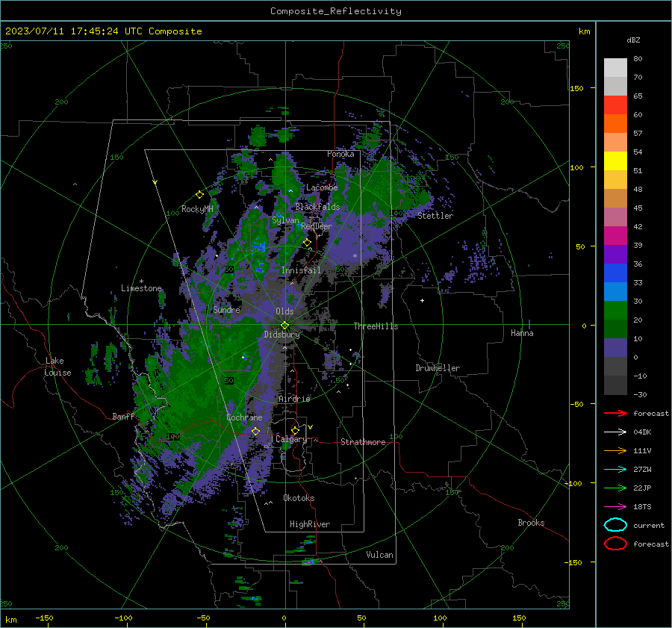Screen dimensions: 672x628
Task: Select the 33 dBZ blue color swatch
Action: click(x=615, y=273)
